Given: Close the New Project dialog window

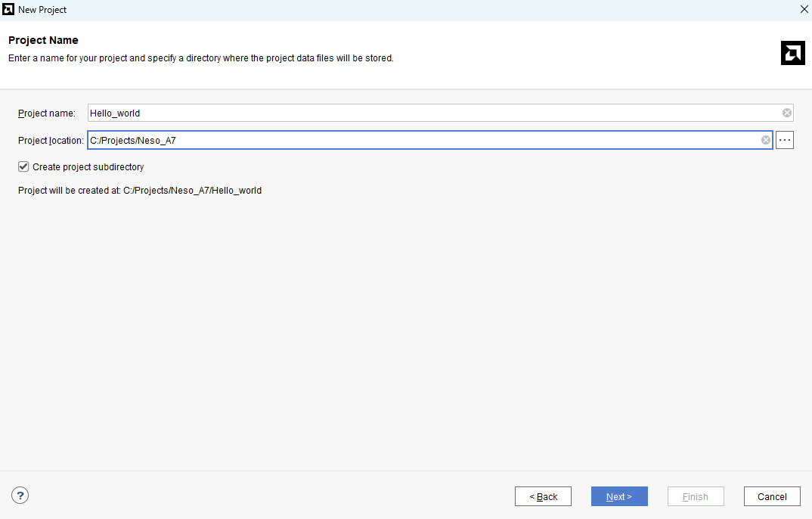Looking at the screenshot, I should tap(804, 9).
